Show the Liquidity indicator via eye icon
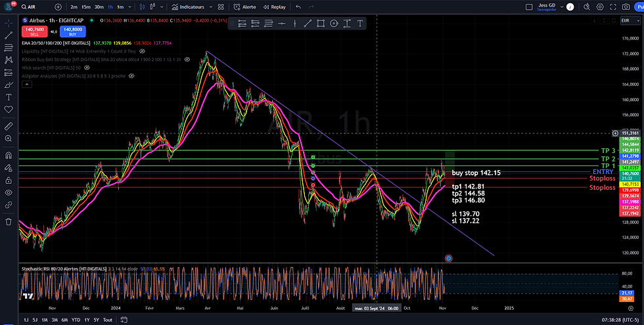 (x=142, y=51)
